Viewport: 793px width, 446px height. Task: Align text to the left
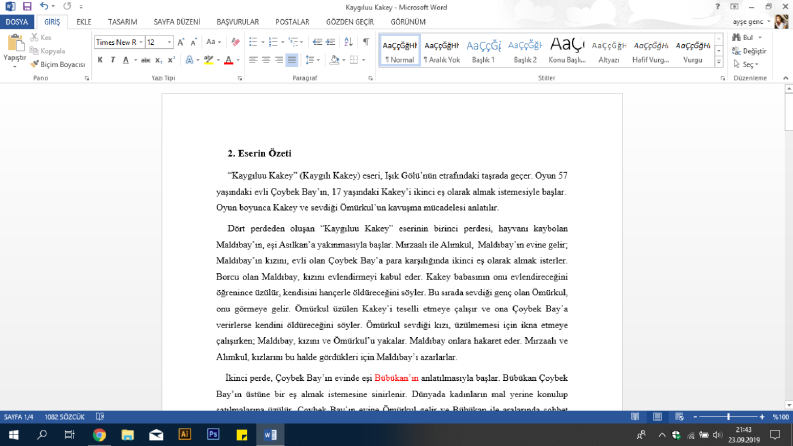(x=253, y=60)
